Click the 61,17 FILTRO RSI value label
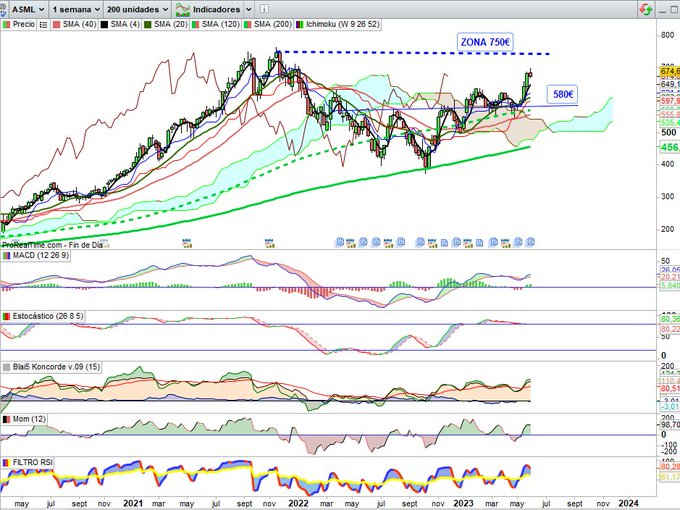The image size is (680, 510). [x=670, y=477]
